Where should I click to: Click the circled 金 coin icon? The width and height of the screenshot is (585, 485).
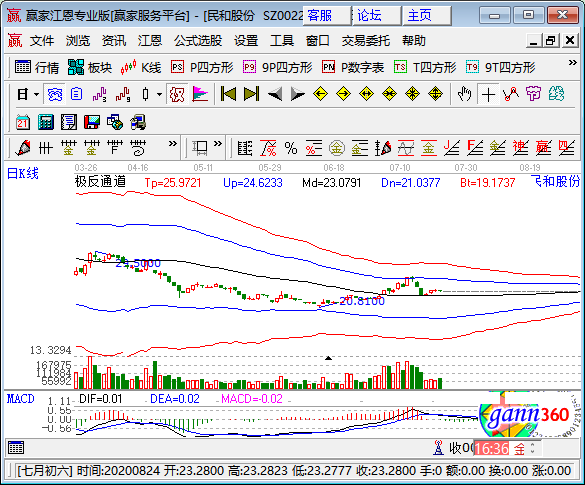tap(337, 148)
